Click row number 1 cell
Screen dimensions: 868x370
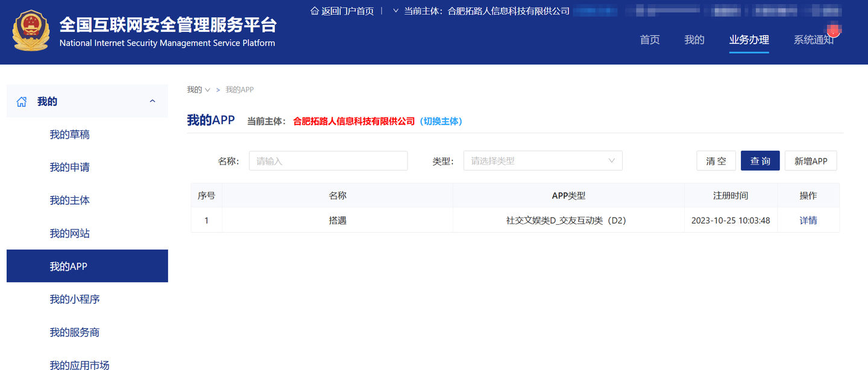click(206, 221)
